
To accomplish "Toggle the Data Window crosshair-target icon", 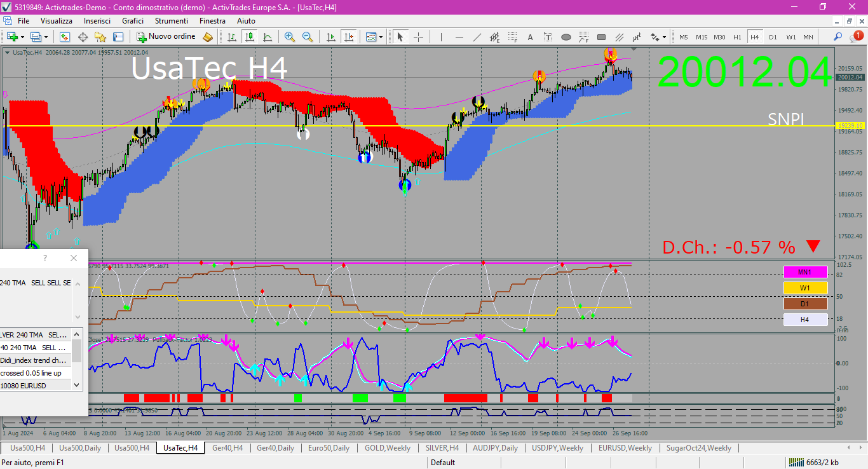I will [83, 37].
